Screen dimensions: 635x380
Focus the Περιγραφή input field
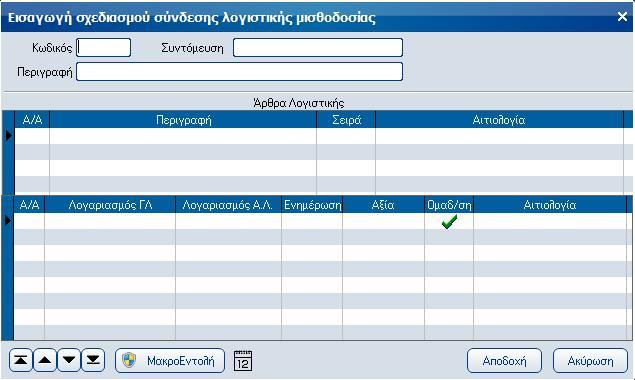(239, 72)
